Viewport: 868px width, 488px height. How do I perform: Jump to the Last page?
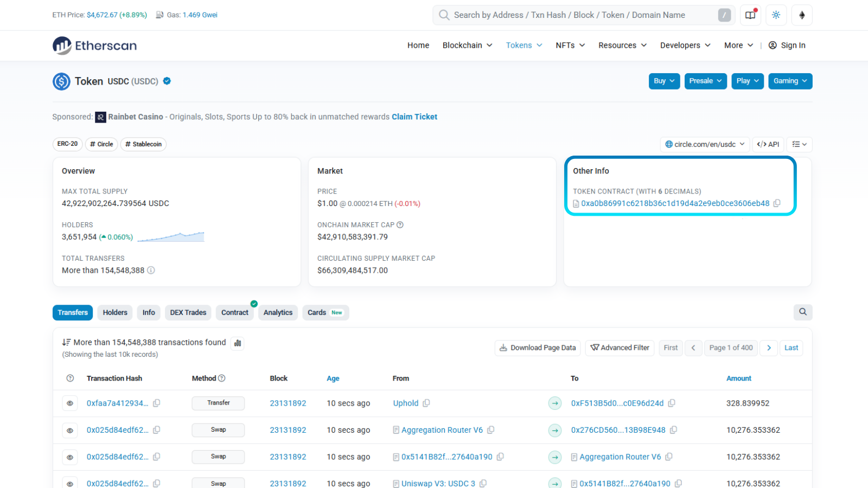791,348
